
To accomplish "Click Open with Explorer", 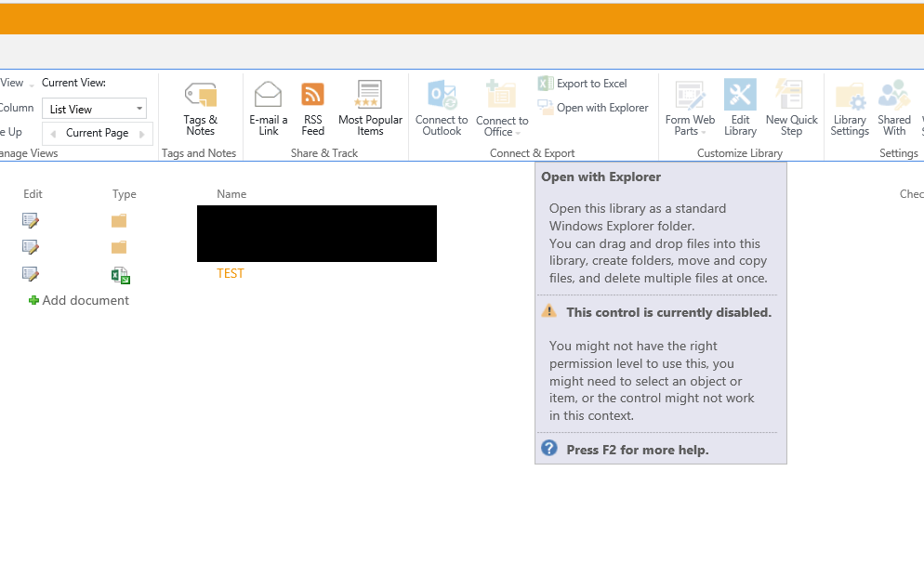I will [593, 108].
